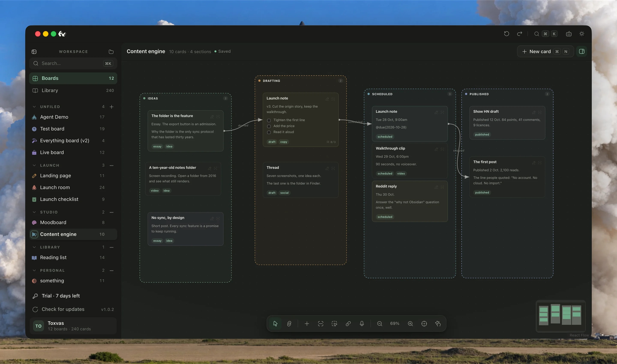The width and height of the screenshot is (617, 364).
Task: Check the 'Add the price' checkbox
Action: [x=269, y=126]
